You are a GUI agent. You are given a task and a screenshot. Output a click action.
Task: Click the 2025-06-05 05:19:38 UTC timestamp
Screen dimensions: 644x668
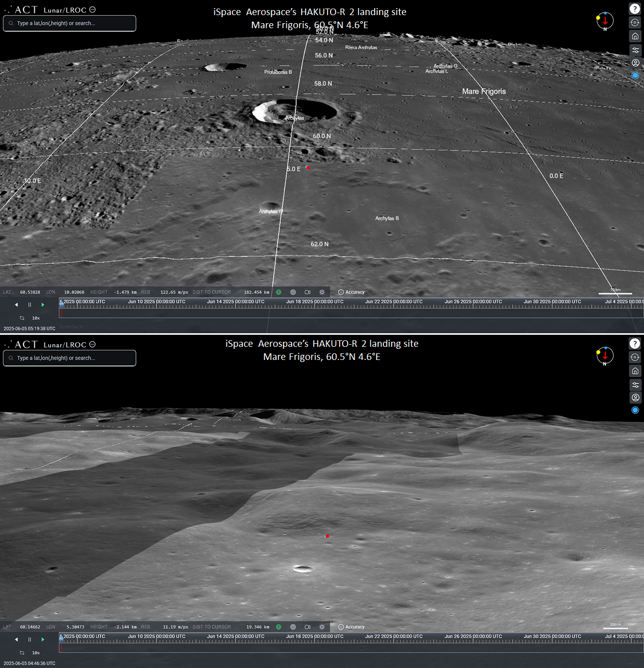(x=29, y=329)
